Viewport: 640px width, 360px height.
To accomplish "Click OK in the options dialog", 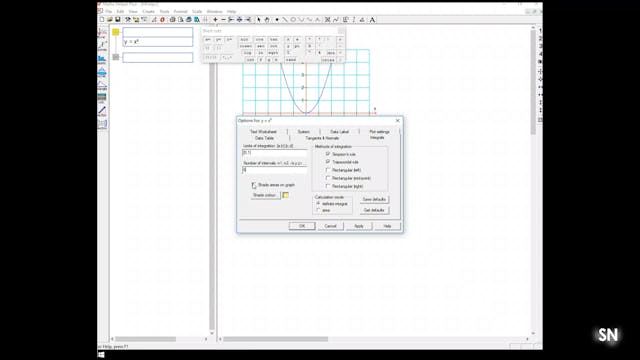I will [302, 226].
